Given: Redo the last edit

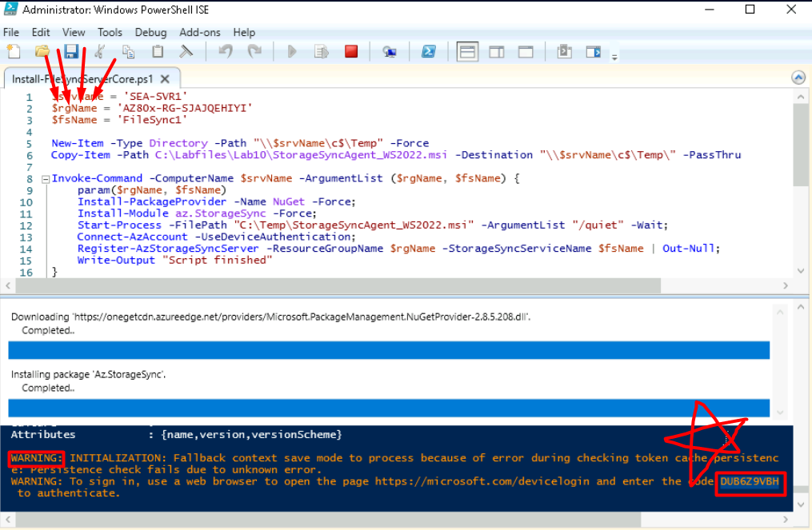Looking at the screenshot, I should pyautogui.click(x=254, y=51).
